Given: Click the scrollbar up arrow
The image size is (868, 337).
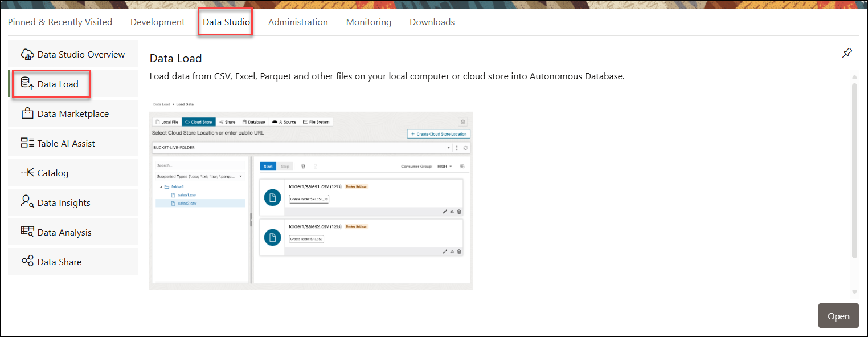Looking at the screenshot, I should (854, 75).
